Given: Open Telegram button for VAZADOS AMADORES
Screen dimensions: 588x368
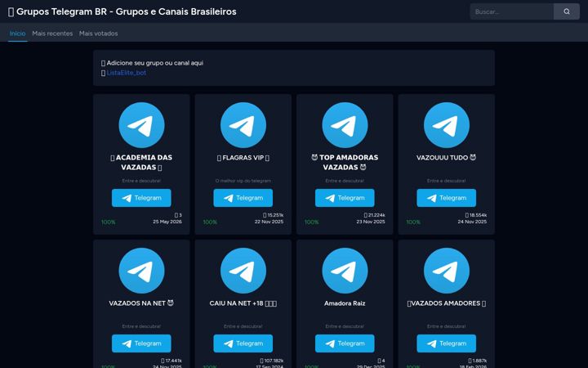Looking at the screenshot, I should [x=446, y=343].
